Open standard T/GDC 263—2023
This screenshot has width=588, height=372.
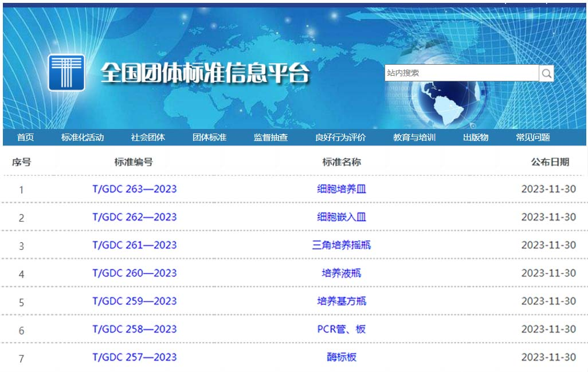coord(134,189)
